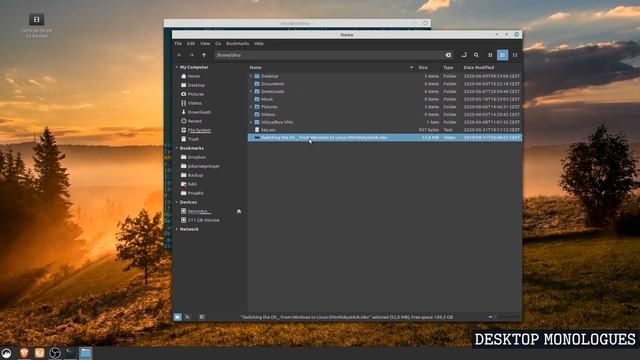Adjust the zoom slider in the status bar
This screenshot has width=640, height=360.
click(x=505, y=317)
